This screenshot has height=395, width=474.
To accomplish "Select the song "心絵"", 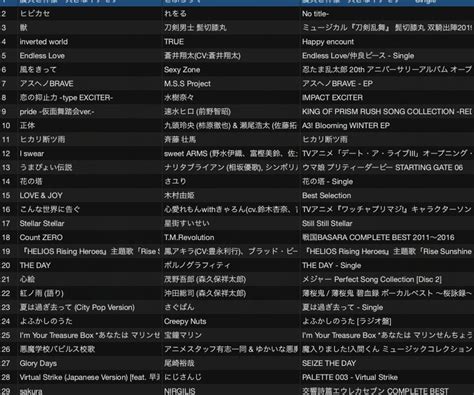I will pos(27,279).
